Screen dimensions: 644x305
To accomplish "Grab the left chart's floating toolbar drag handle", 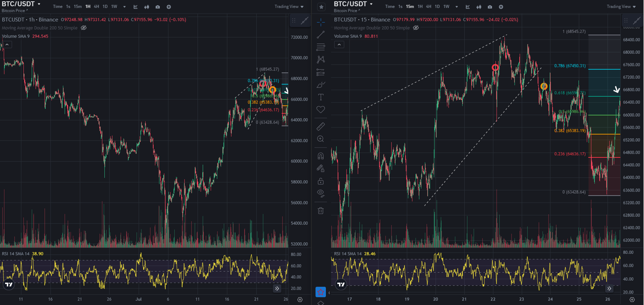I will coord(293,20).
